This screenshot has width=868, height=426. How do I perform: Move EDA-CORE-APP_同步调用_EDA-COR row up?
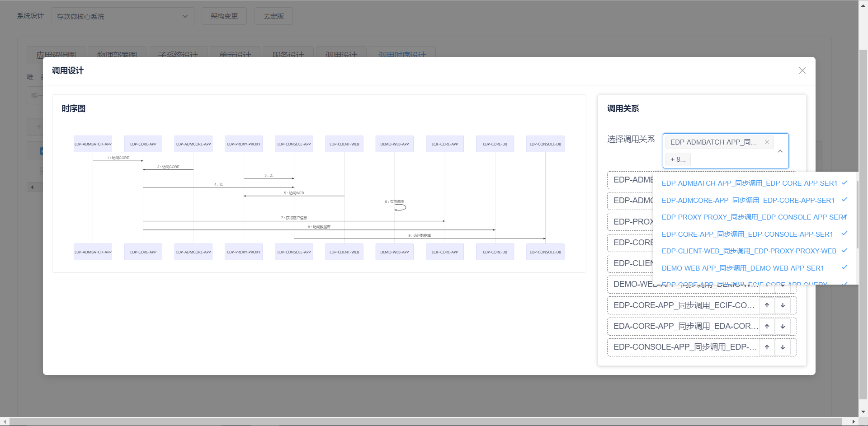[767, 326]
